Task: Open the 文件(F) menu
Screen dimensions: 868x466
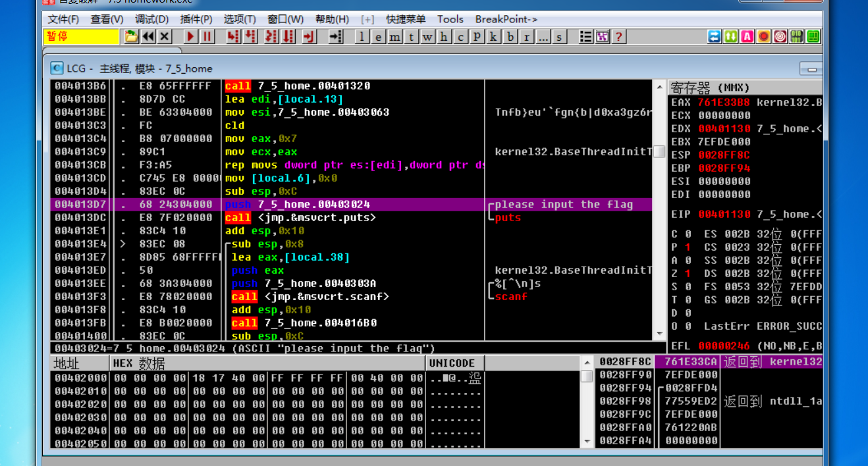Action: (x=63, y=19)
